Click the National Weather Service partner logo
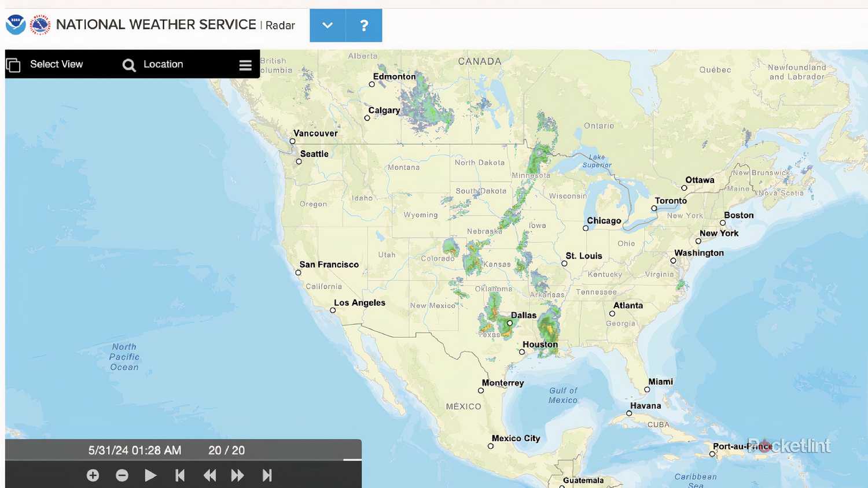Image resolution: width=868 pixels, height=488 pixels. (39, 25)
